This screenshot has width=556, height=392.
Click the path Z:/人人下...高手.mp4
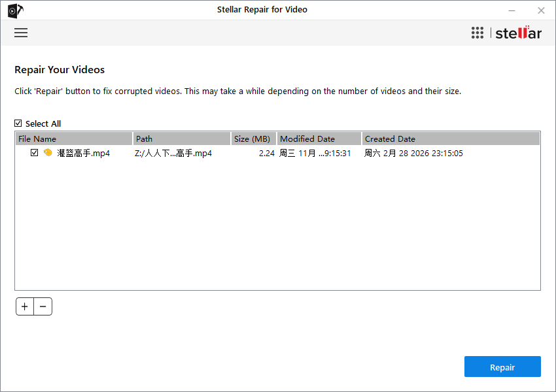pos(173,152)
